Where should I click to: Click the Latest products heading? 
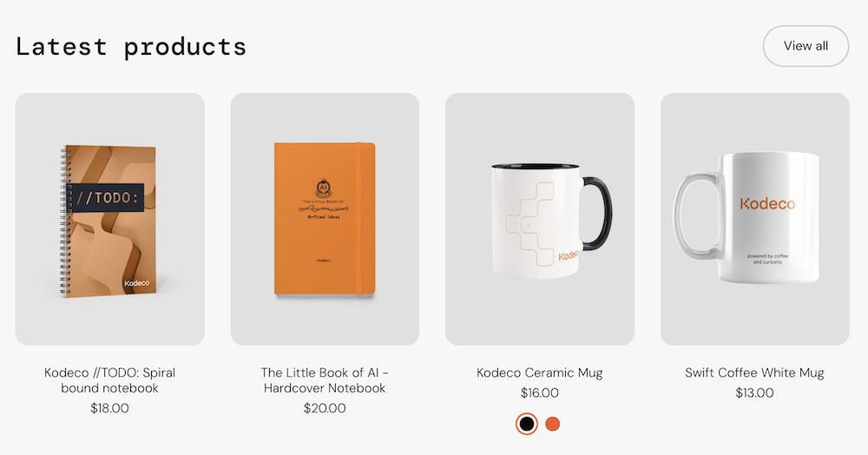pyautogui.click(x=131, y=47)
